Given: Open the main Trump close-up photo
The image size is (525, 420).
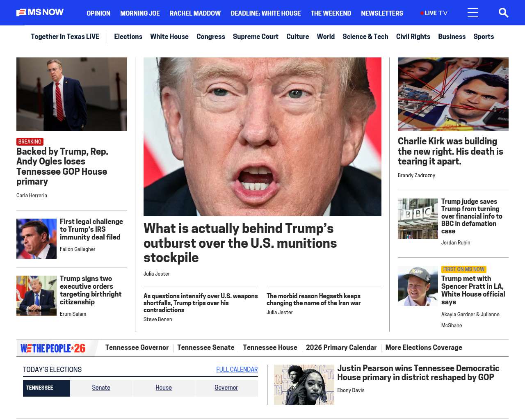Looking at the screenshot, I should [x=262, y=137].
